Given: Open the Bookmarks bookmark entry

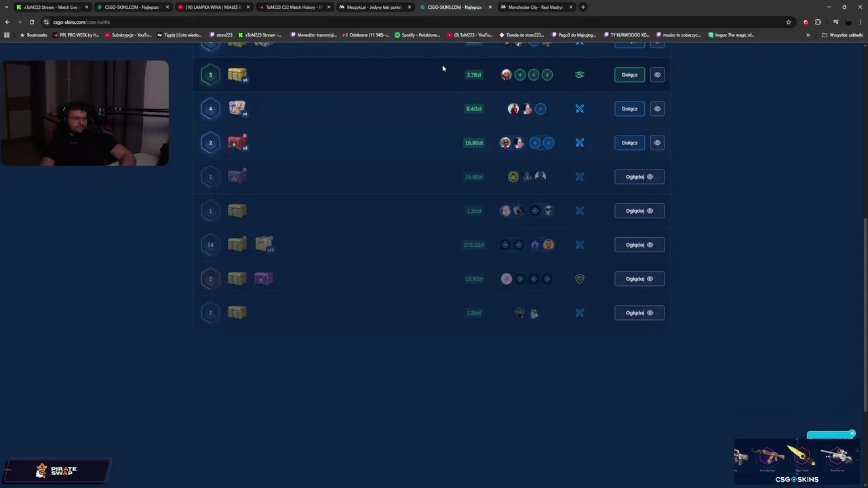Looking at the screenshot, I should pos(34,35).
